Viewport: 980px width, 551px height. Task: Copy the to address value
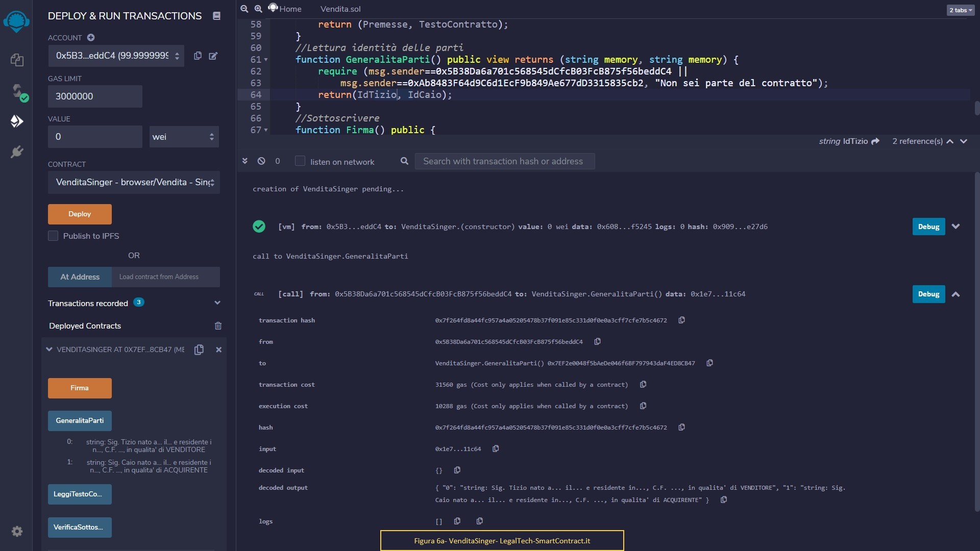(x=709, y=363)
